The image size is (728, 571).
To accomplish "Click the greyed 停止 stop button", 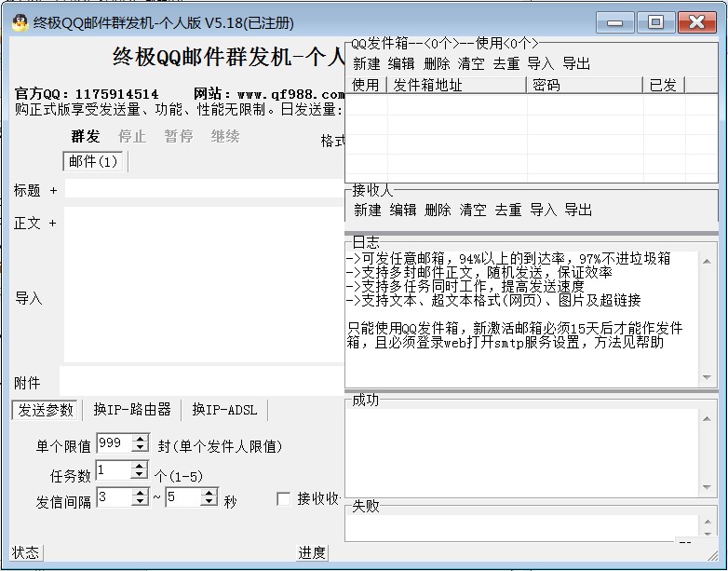I will point(132,137).
